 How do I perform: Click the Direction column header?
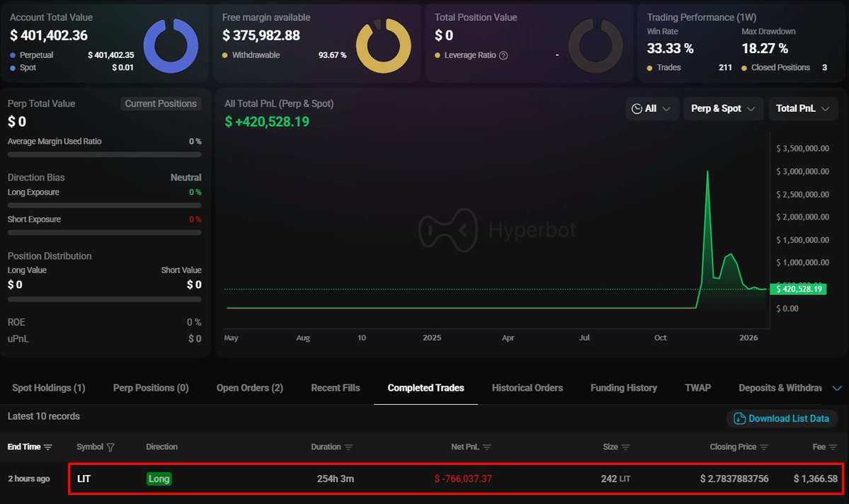pyautogui.click(x=161, y=447)
